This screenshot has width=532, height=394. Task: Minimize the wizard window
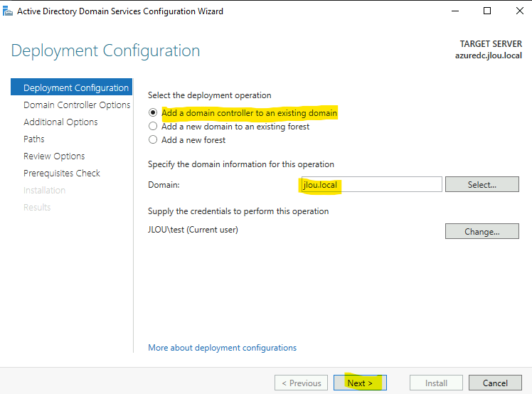click(455, 11)
